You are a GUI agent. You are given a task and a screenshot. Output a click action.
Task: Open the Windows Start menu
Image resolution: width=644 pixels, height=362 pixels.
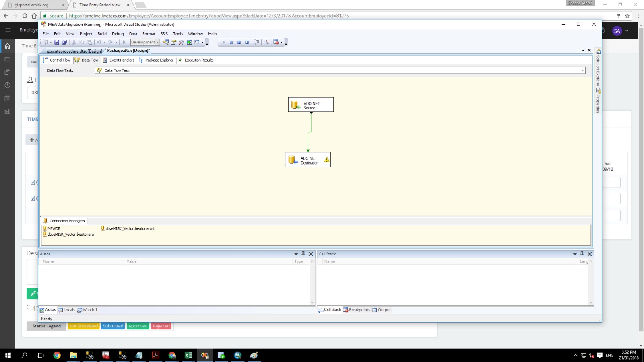tap(8, 355)
